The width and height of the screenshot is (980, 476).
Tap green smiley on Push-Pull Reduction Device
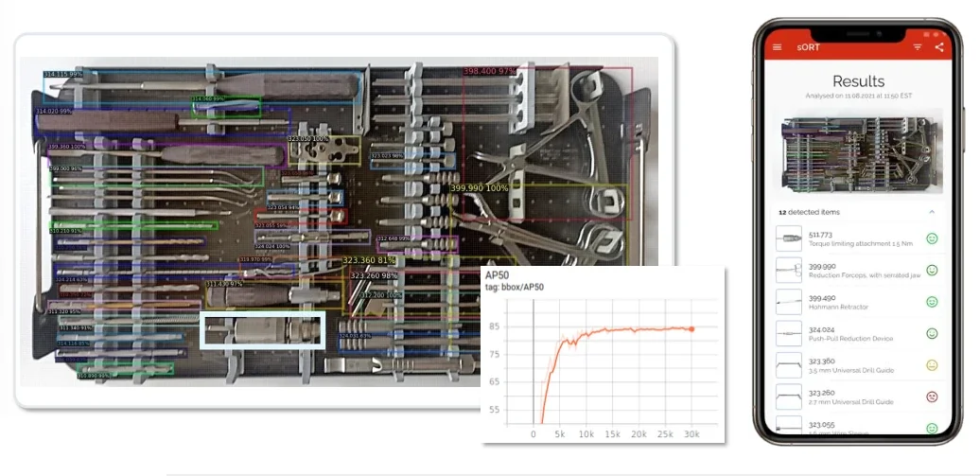tap(932, 333)
